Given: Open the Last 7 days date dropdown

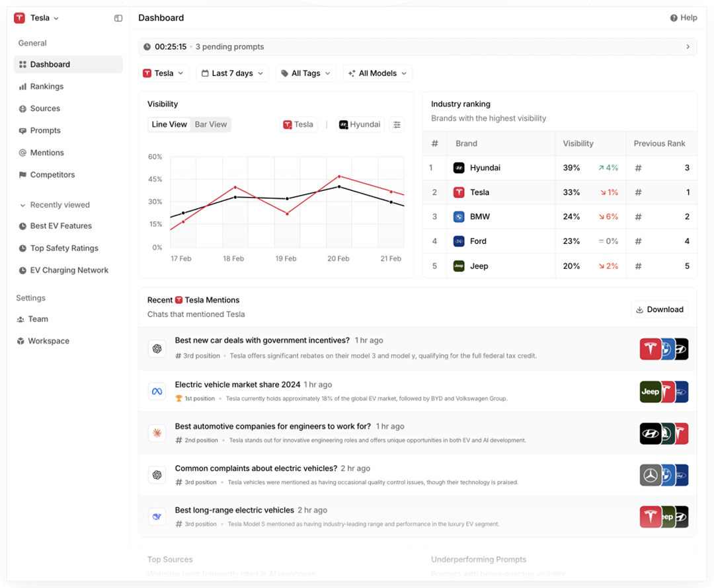Looking at the screenshot, I should click(x=232, y=73).
